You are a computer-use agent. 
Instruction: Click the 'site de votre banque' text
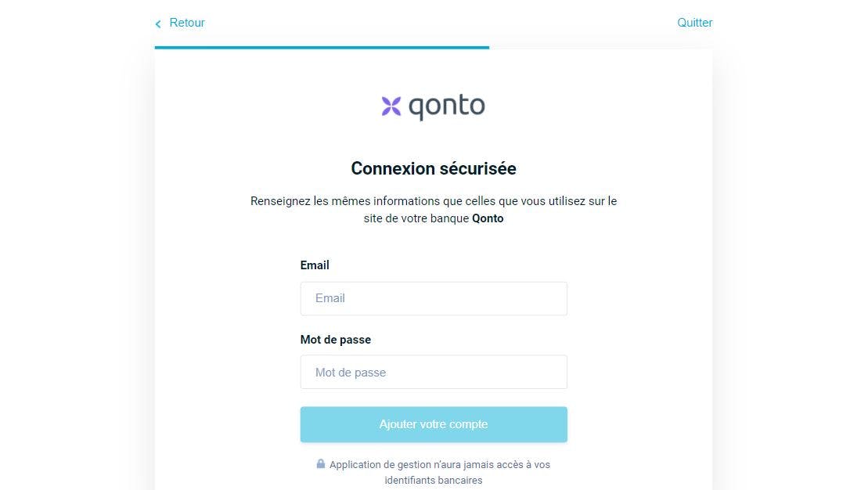tap(416, 218)
